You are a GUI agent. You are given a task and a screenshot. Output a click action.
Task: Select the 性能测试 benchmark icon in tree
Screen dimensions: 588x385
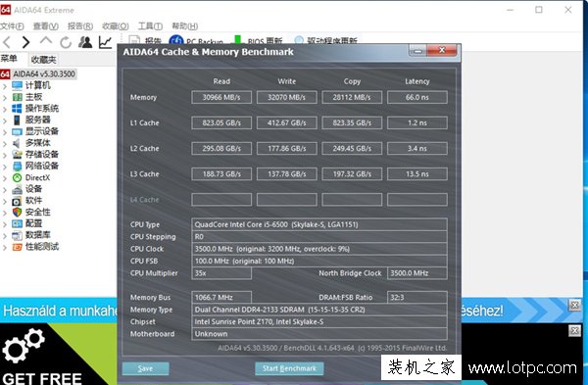[x=18, y=247]
